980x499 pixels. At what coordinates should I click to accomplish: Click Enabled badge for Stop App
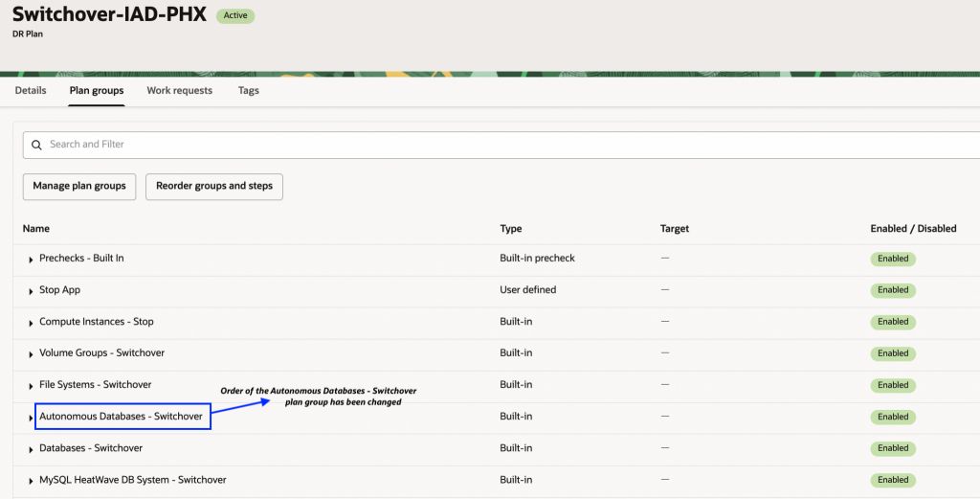pyautogui.click(x=893, y=290)
